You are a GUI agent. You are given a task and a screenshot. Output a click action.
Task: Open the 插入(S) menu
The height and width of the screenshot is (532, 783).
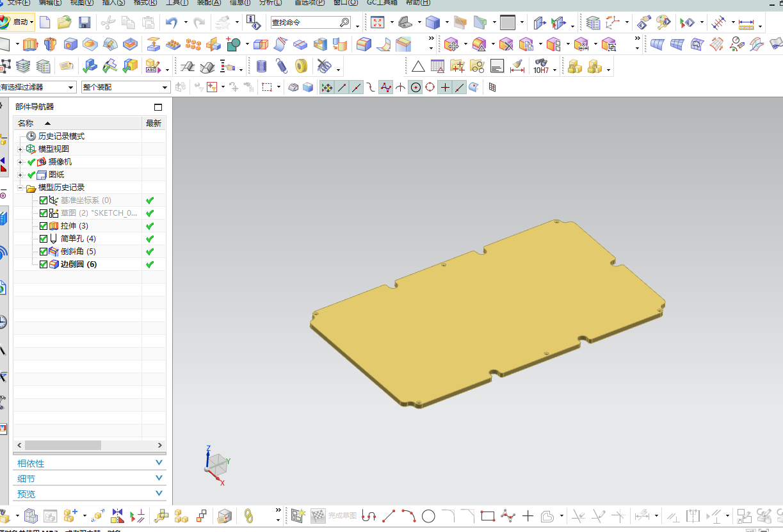113,3
